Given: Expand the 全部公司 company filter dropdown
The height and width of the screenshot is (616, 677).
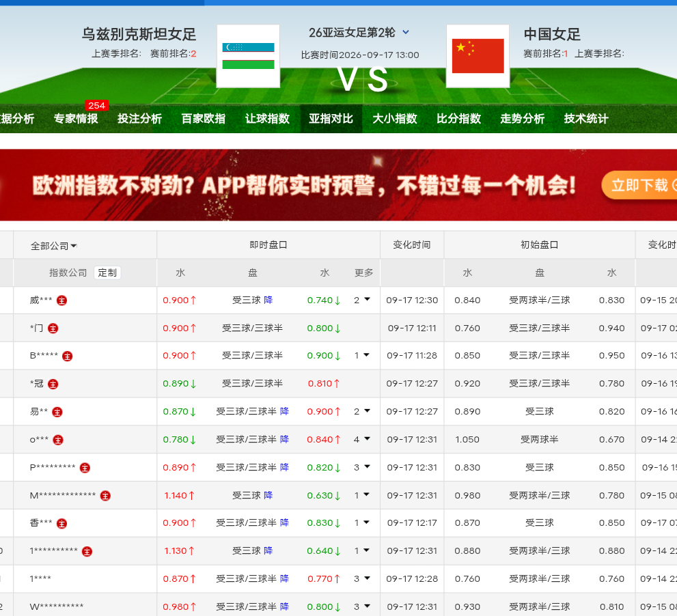Looking at the screenshot, I should [53, 246].
